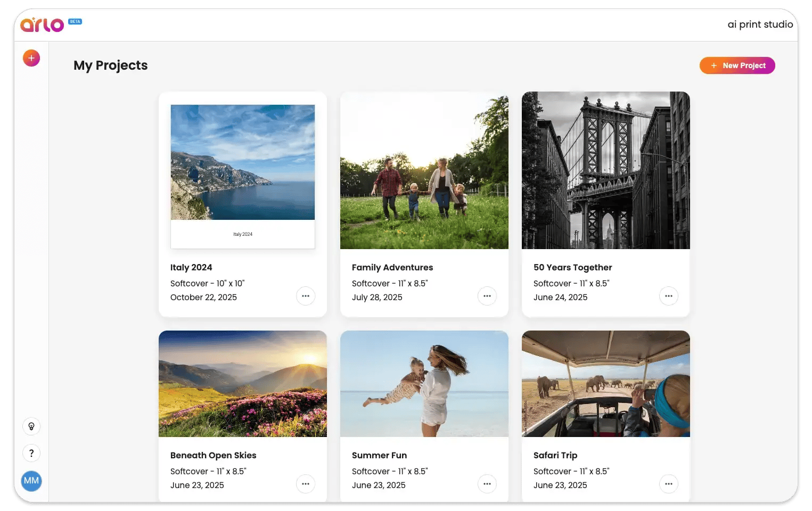Open the options menu for Safari Trip
The height and width of the screenshot is (511, 812).
coord(668,484)
